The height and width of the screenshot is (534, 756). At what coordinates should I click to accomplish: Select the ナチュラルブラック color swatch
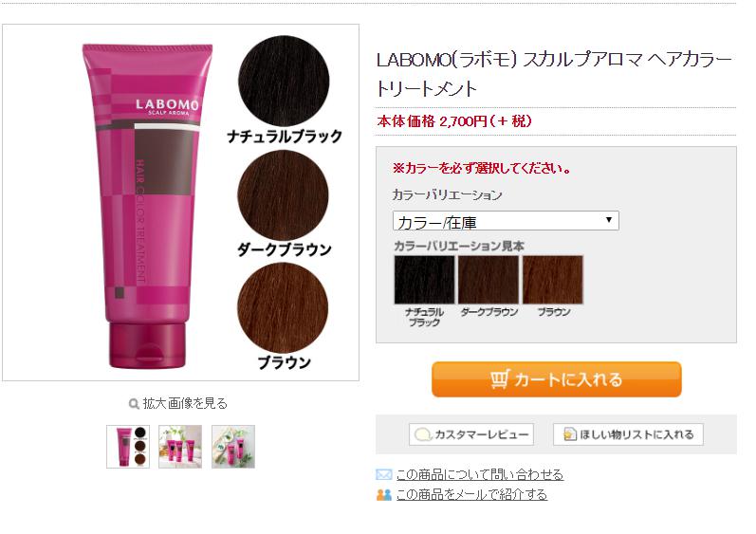[x=424, y=280]
